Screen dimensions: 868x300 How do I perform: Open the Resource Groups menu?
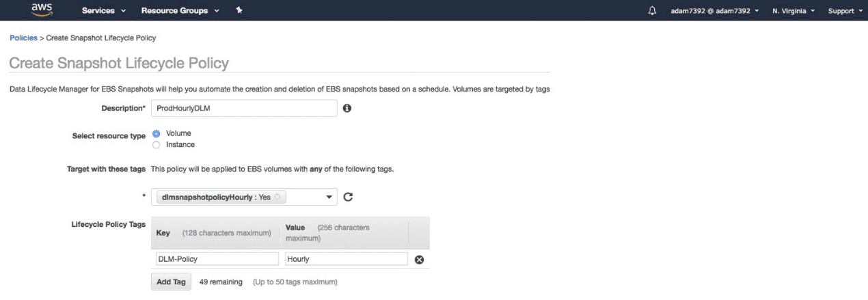[180, 11]
